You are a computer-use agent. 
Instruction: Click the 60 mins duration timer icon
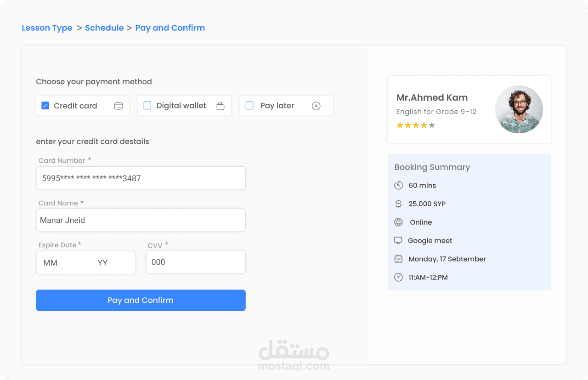coord(398,185)
